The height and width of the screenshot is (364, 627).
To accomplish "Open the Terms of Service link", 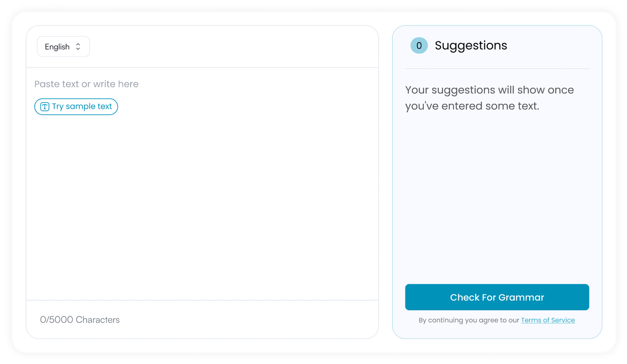I will pos(548,320).
